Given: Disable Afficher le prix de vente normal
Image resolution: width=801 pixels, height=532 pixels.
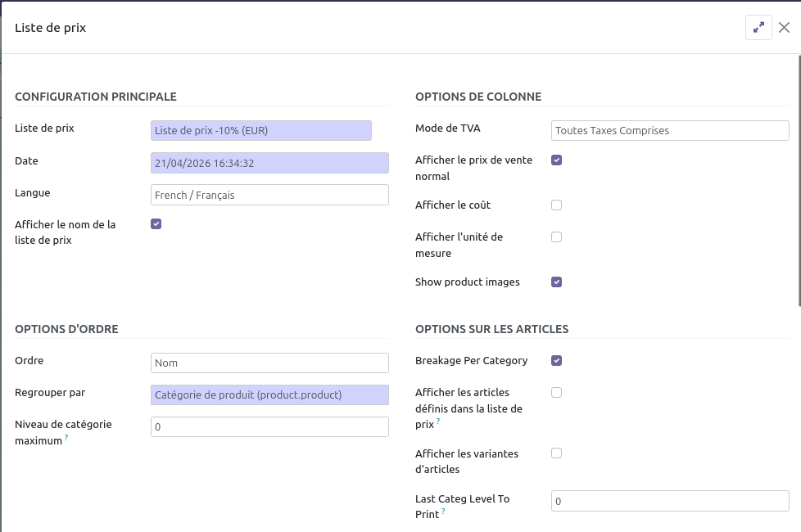Looking at the screenshot, I should (556, 160).
